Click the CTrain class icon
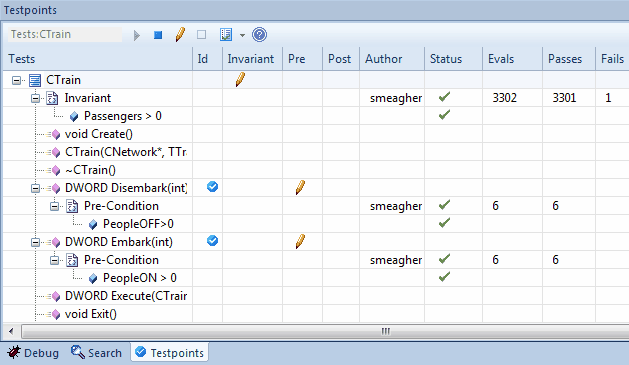The width and height of the screenshot is (629, 365). point(35,80)
